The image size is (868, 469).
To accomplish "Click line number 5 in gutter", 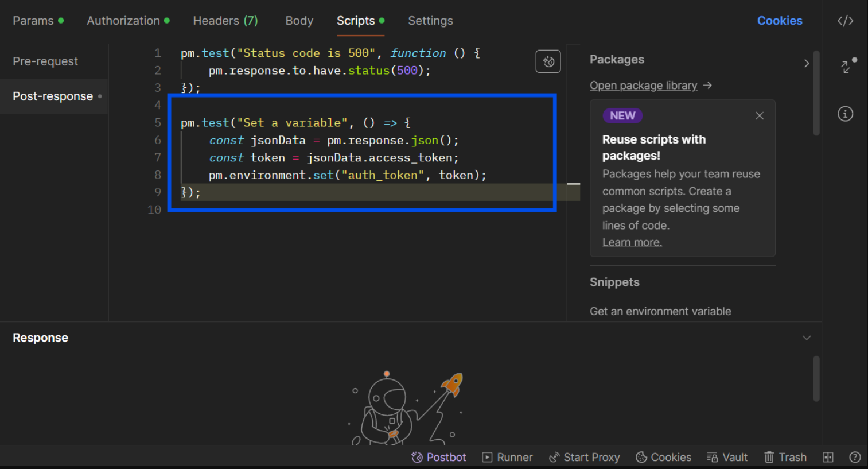I will (157, 122).
